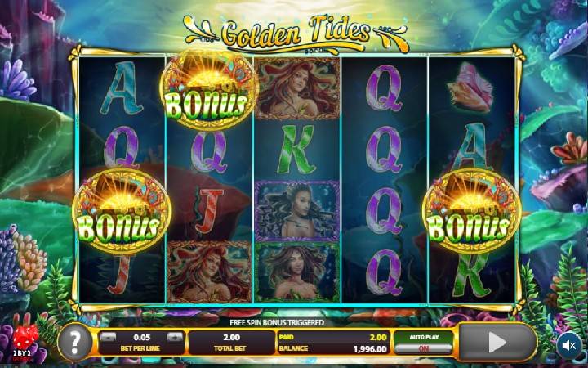Select the pink seashell symbol
Viewport: 588px width, 368px height.
tap(470, 88)
